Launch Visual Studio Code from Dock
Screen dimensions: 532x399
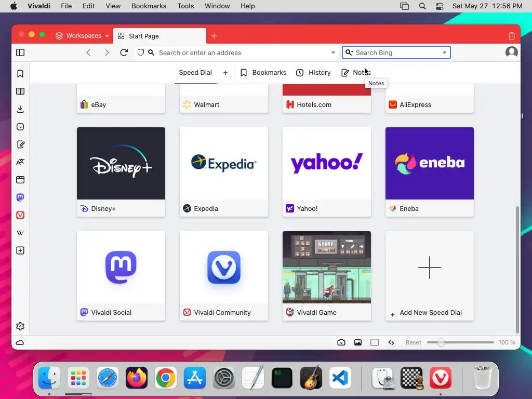pos(340,378)
